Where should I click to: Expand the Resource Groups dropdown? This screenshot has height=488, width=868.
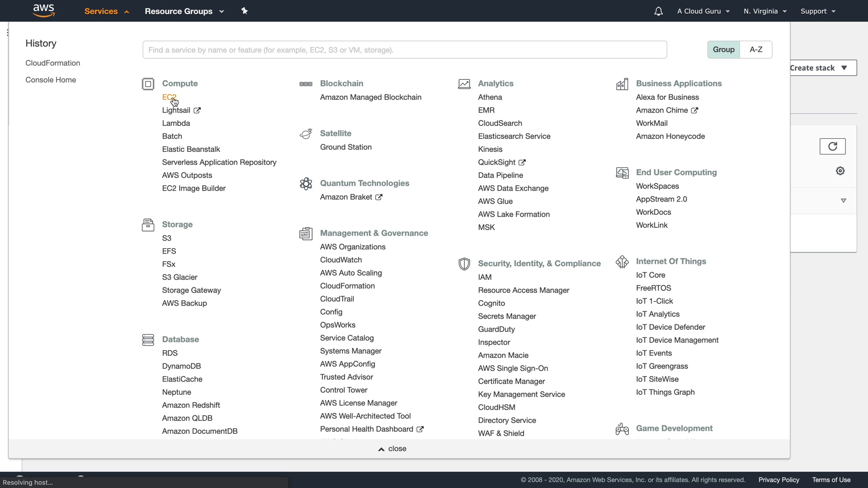tap(184, 11)
